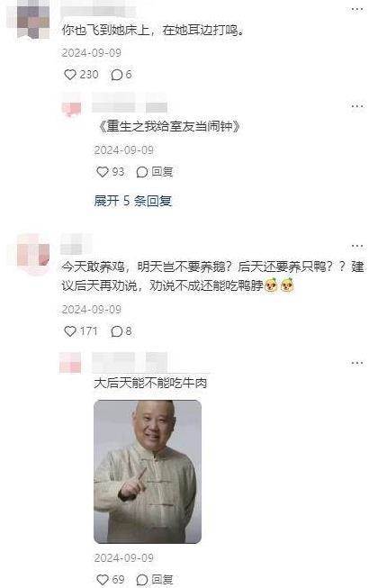Expand 展开 5 条回复 replies
The image size is (378, 588).
(x=132, y=201)
